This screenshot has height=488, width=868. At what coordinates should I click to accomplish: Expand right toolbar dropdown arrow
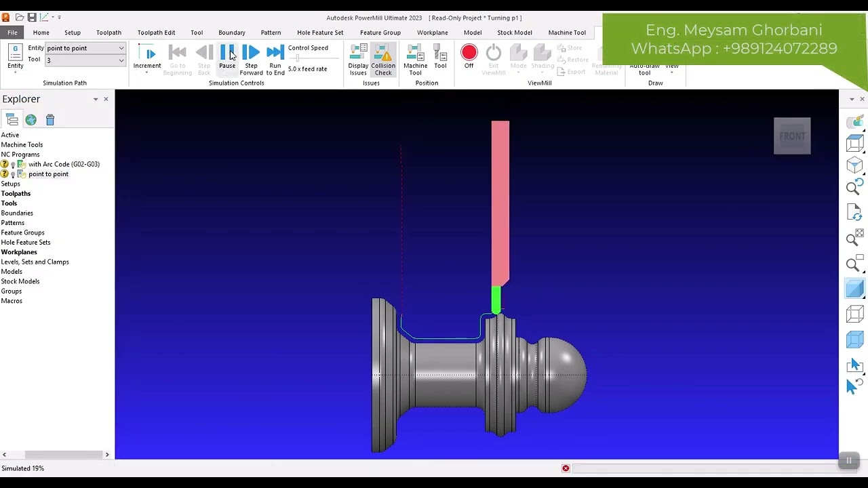coord(852,100)
